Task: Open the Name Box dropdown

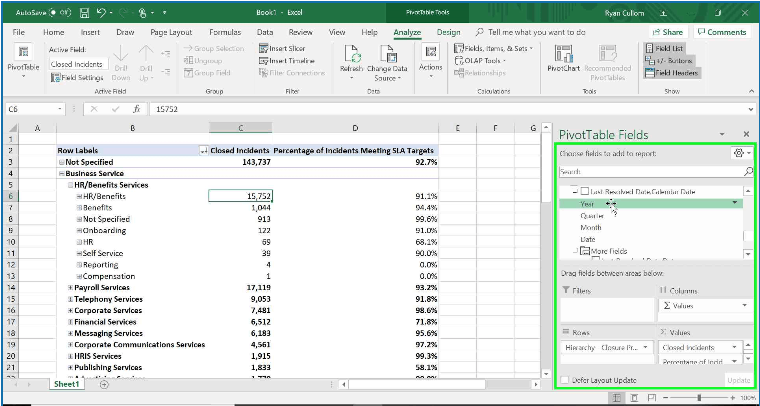Action: coord(60,109)
